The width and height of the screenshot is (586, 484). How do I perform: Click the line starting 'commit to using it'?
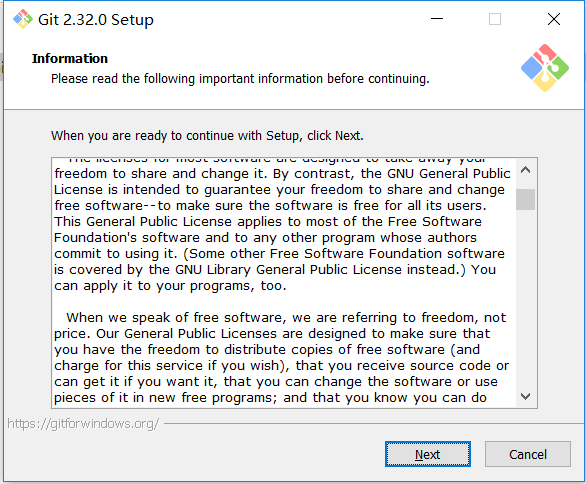coord(279,254)
